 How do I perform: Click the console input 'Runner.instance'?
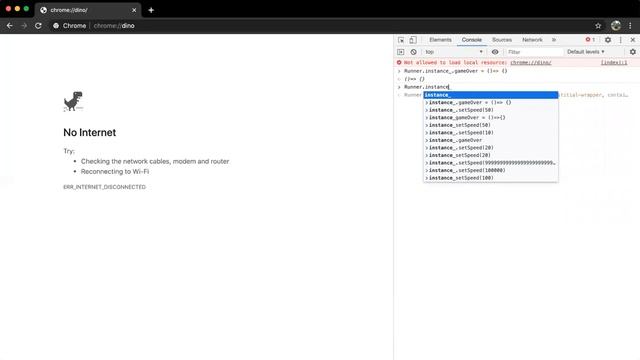tap(427, 87)
